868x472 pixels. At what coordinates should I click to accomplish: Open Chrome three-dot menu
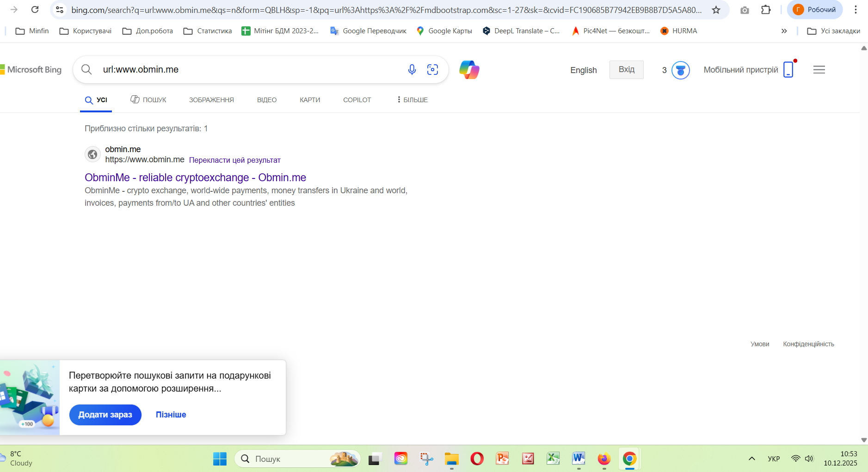(x=856, y=10)
